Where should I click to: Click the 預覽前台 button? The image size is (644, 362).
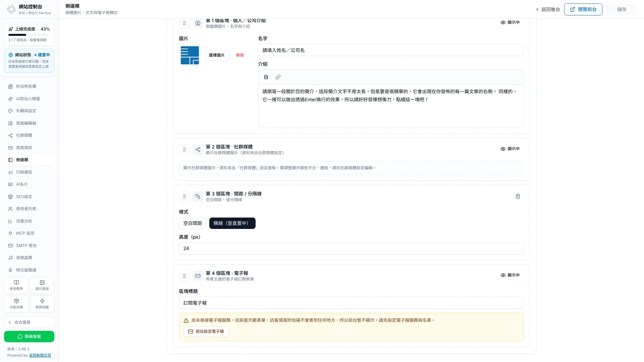[583, 9]
